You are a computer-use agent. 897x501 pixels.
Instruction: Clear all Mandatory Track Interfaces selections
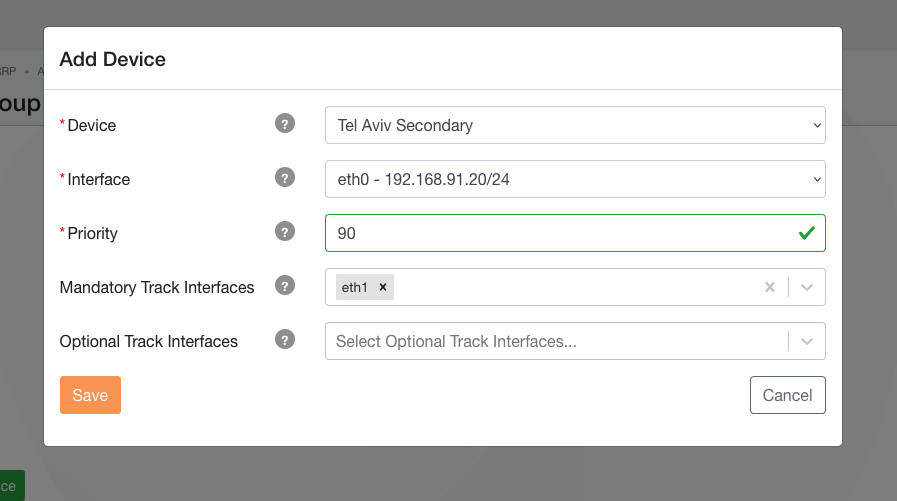[770, 287]
